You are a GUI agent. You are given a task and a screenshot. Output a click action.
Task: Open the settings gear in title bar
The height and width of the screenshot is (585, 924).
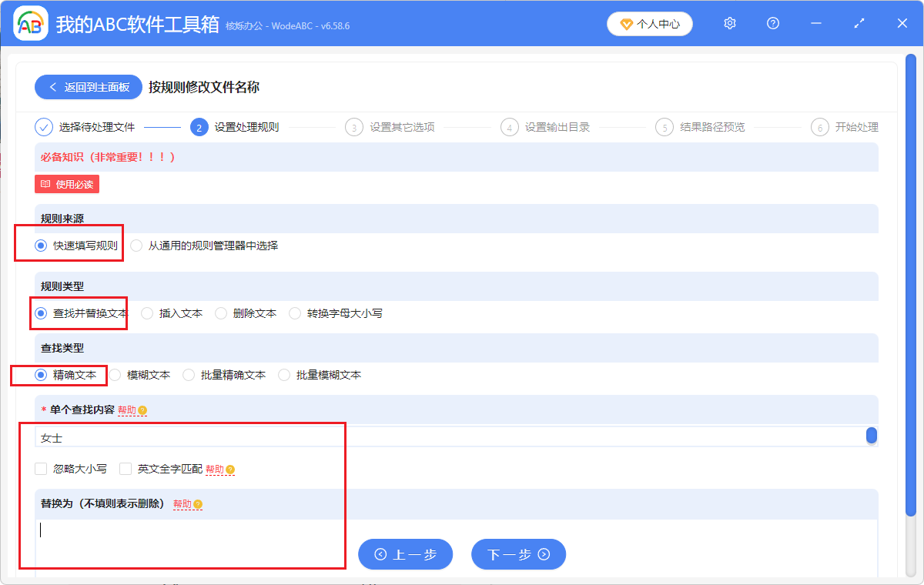click(729, 23)
